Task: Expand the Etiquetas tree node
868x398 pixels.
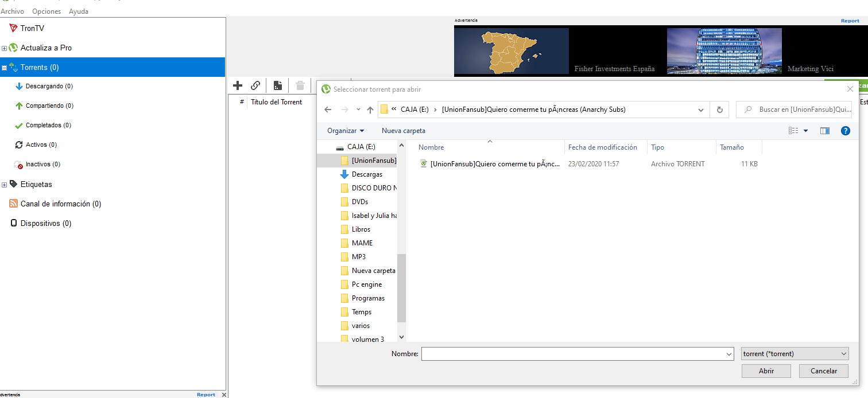Action: [x=5, y=185]
